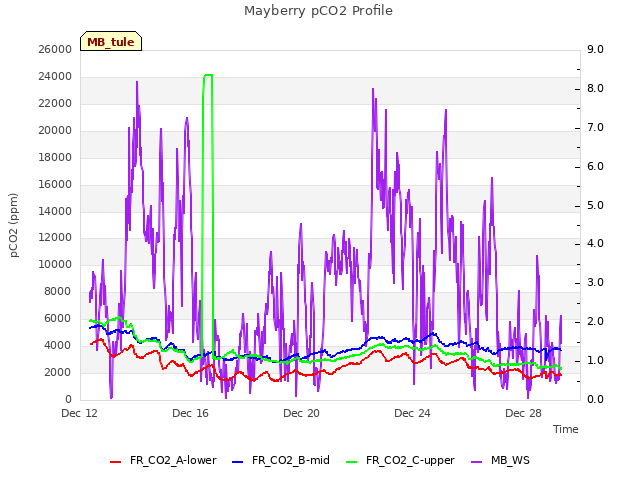
Task: Click the 9.0 right-axis tick label
Action: tap(595, 49)
